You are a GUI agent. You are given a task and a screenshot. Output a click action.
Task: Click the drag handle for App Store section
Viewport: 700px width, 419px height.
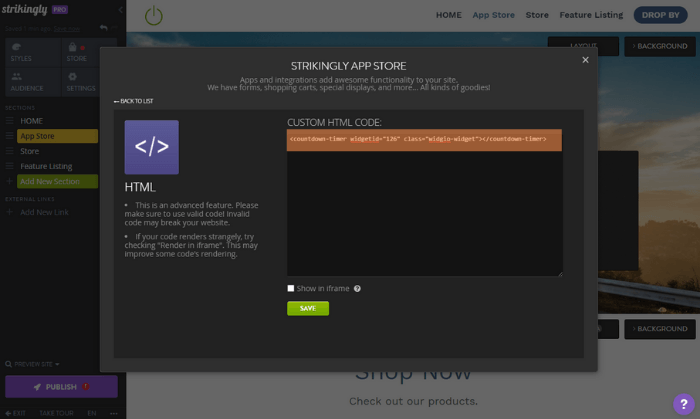(x=9, y=136)
